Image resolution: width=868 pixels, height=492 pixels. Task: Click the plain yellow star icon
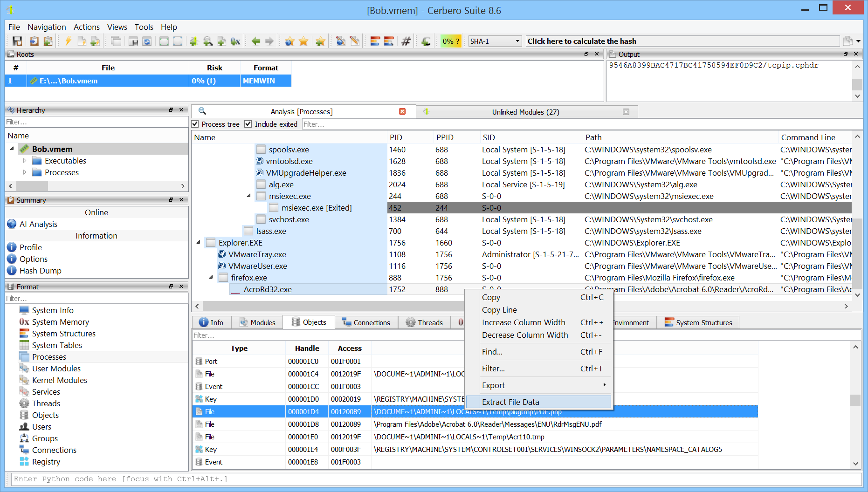pyautogui.click(x=303, y=41)
